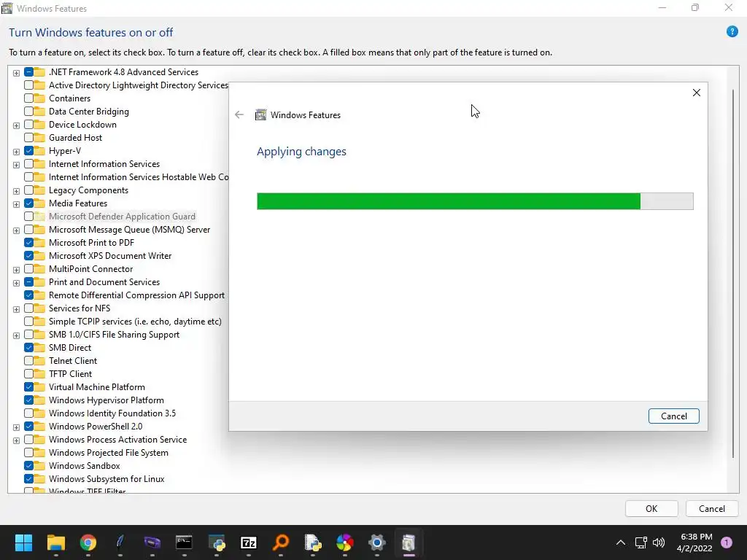Click the green Applying changes progress bar
The width and height of the screenshot is (747, 560).
pos(475,201)
